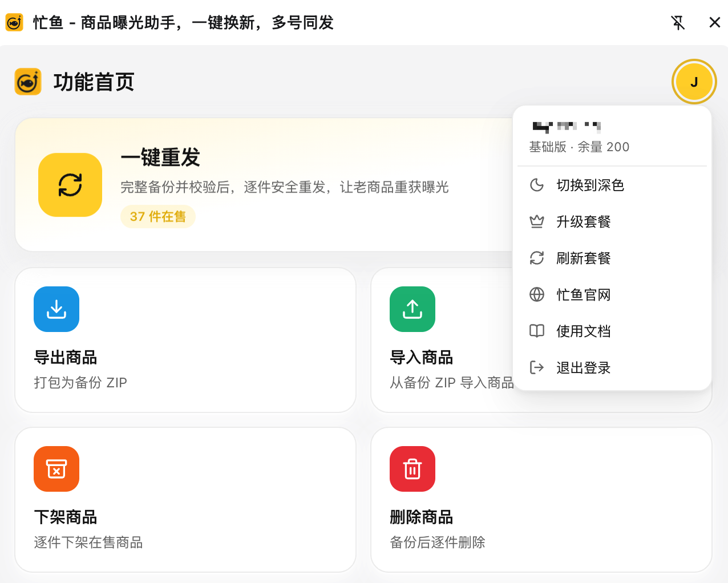Click the refresh icon beside 刷新套餐
The image size is (728, 583).
pos(537,258)
